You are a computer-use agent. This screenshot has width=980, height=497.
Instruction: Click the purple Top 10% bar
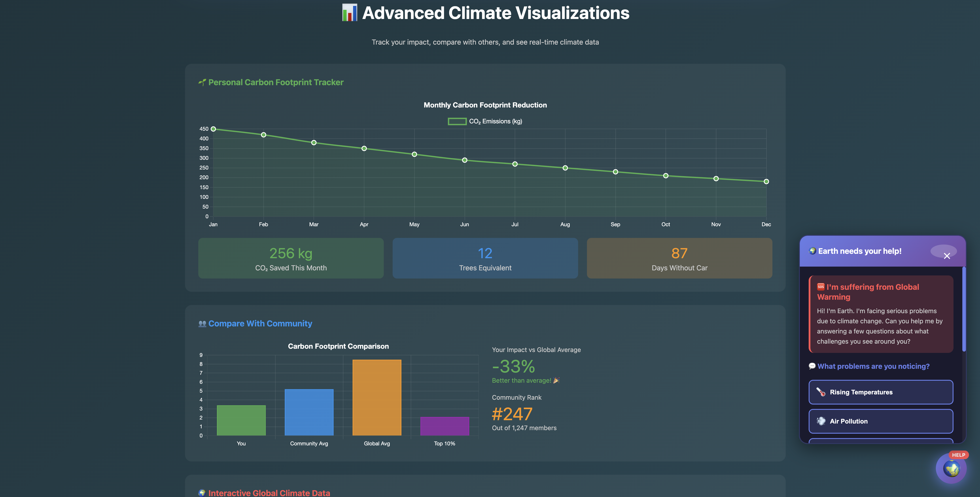point(444,426)
